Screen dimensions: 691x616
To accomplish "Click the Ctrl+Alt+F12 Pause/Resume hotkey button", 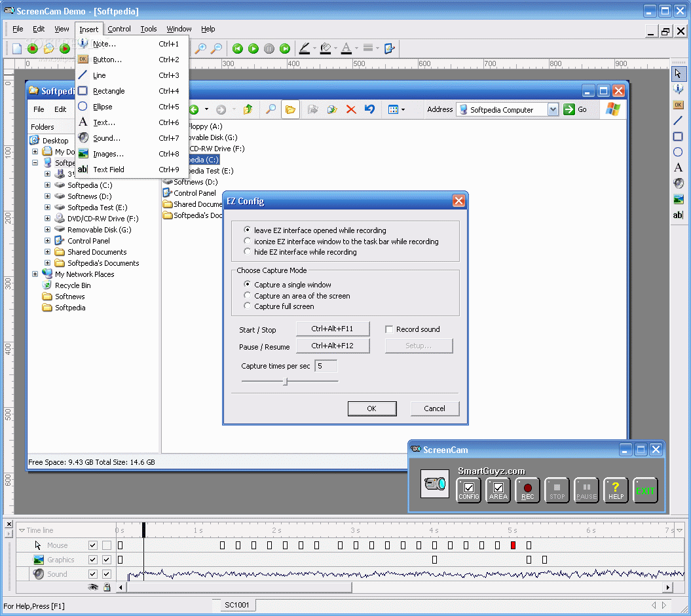I will 333,346.
